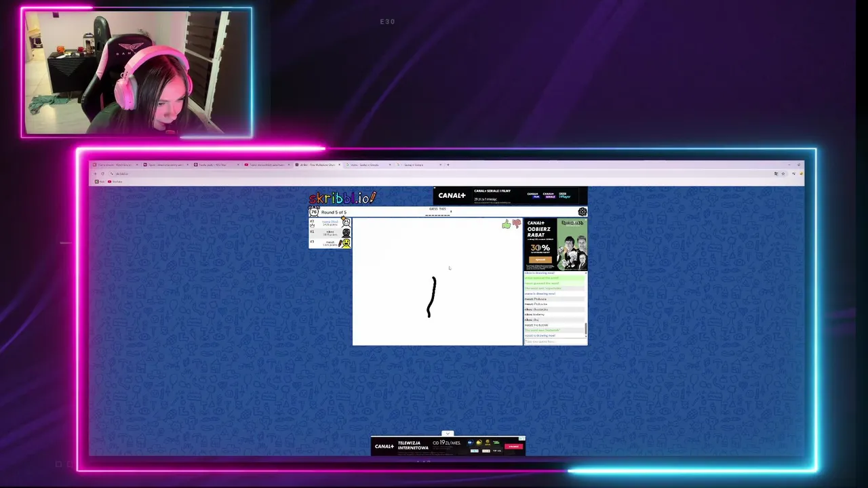868x488 pixels.
Task: Click the red button in bottom CANAL+ ad
Action: 515,447
